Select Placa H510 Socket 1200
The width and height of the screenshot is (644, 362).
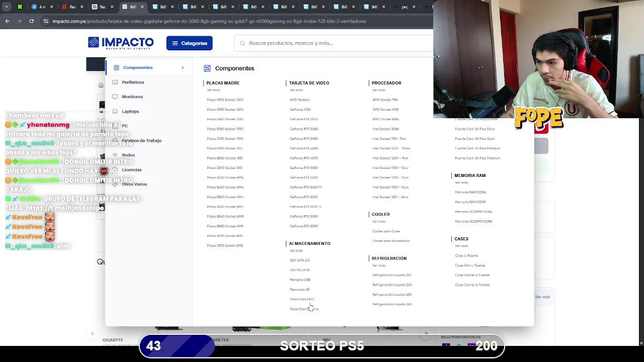(225, 100)
